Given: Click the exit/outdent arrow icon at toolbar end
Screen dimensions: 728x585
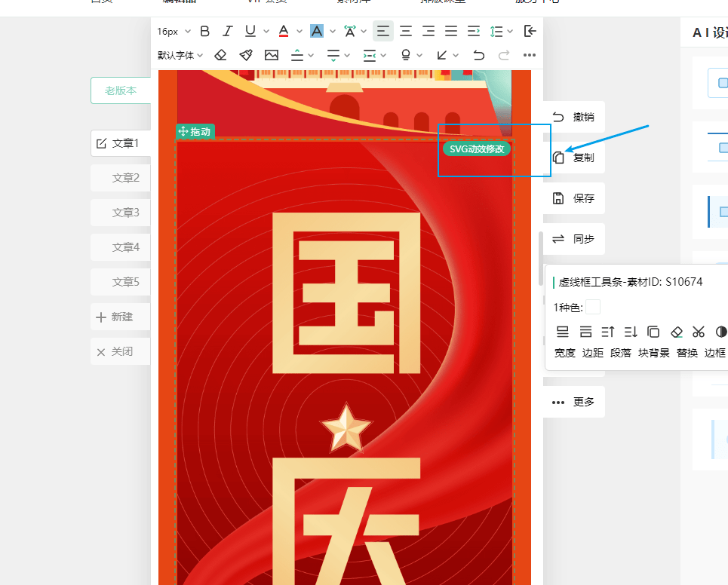Looking at the screenshot, I should (530, 31).
